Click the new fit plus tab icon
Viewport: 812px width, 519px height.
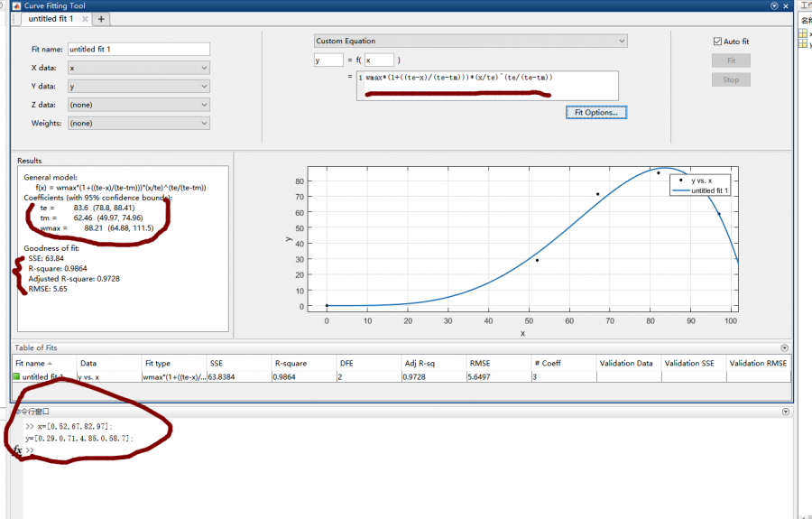click(x=101, y=19)
